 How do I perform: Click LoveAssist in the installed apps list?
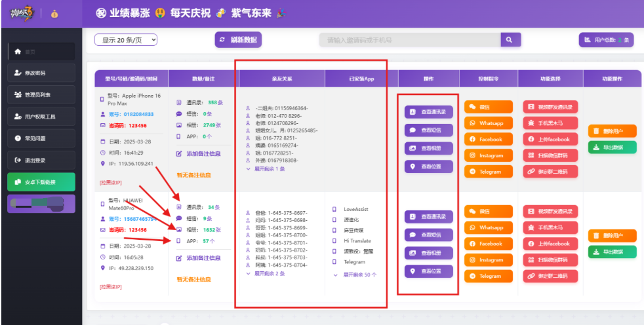[357, 209]
